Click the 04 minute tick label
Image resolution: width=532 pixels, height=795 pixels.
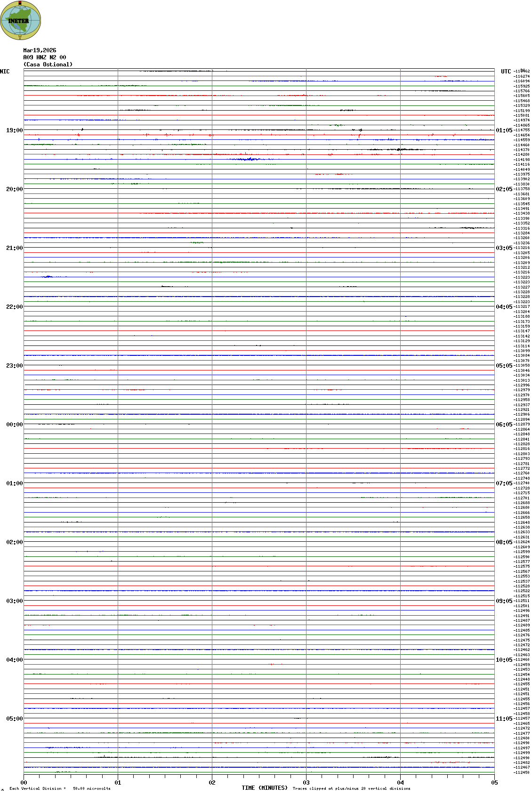400,783
